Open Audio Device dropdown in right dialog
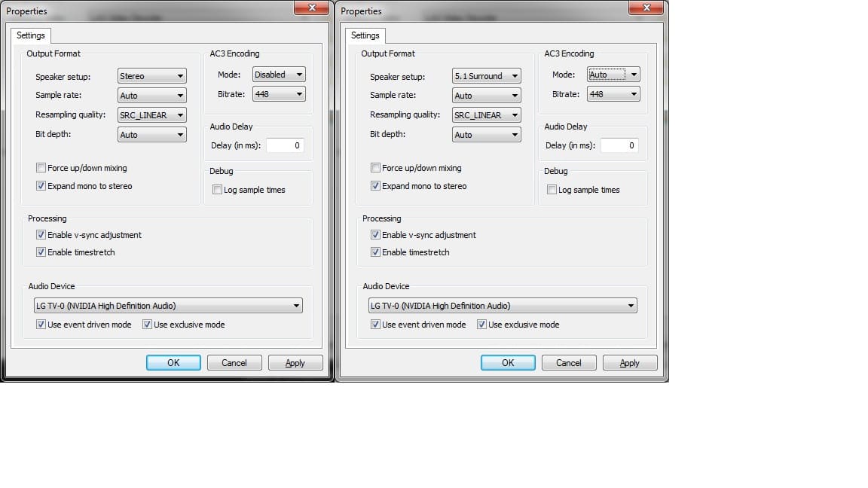 click(503, 306)
